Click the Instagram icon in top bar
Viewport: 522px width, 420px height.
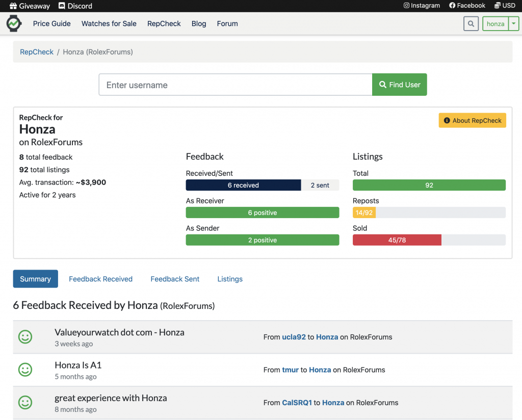(406, 5)
